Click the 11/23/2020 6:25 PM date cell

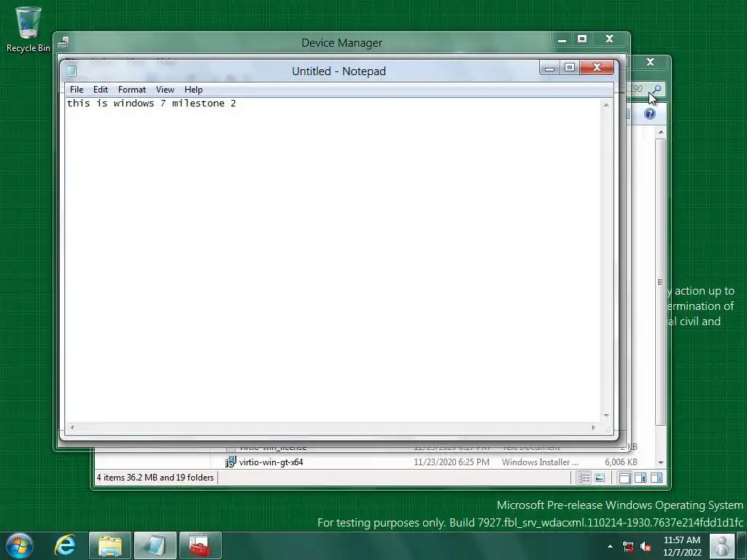coord(451,462)
